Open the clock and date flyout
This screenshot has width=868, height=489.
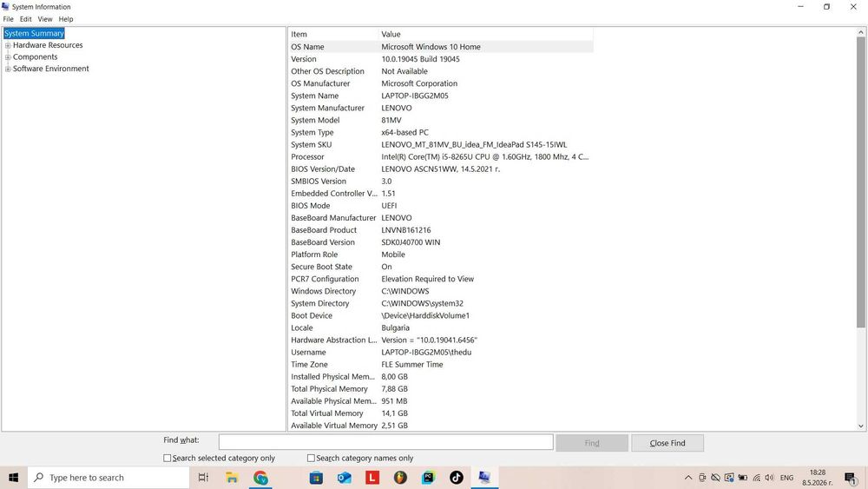pos(818,478)
